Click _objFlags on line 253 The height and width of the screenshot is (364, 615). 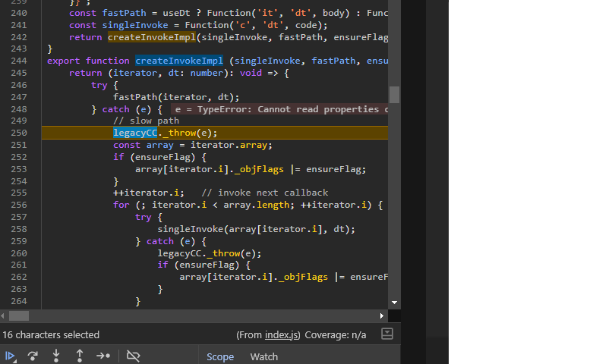pos(259,169)
